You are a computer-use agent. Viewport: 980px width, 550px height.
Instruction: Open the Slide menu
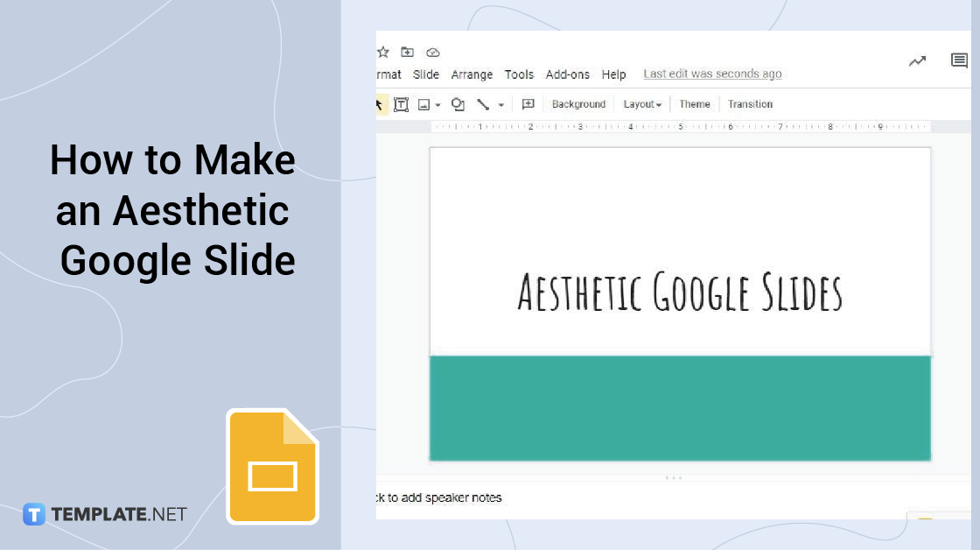(426, 74)
